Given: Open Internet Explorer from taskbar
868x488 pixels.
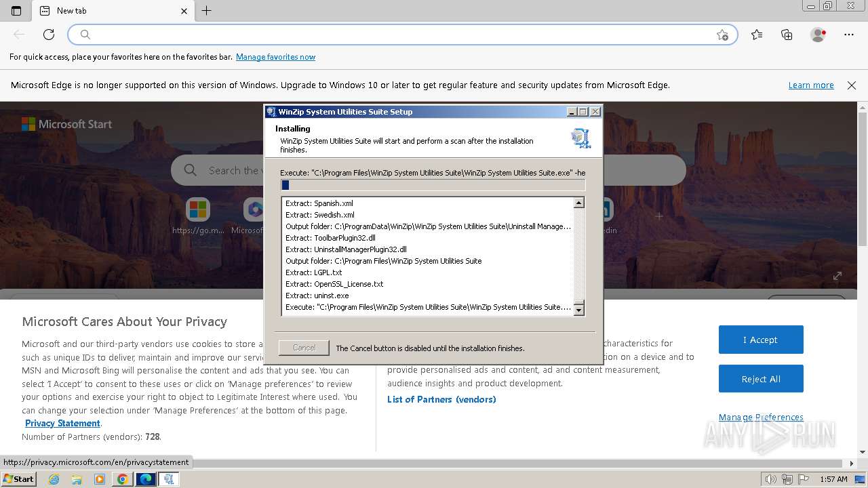Looking at the screenshot, I should point(54,479).
